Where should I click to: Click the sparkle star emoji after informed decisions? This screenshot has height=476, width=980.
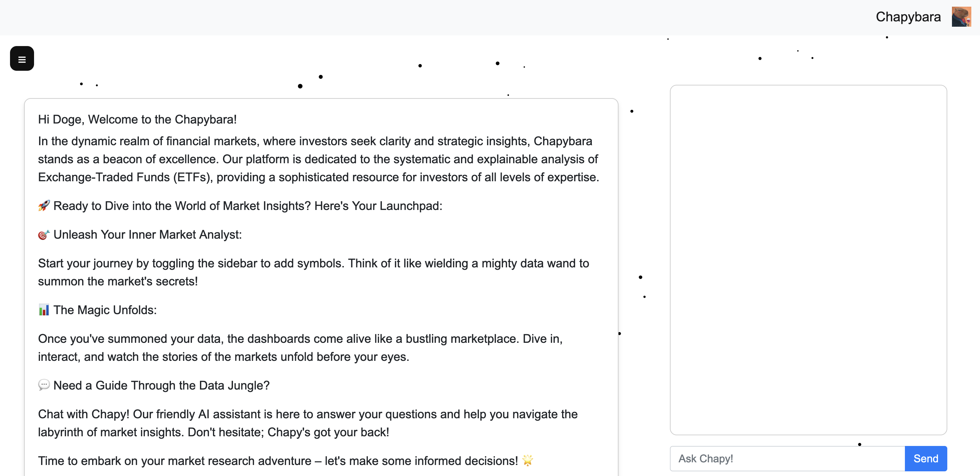point(528,460)
